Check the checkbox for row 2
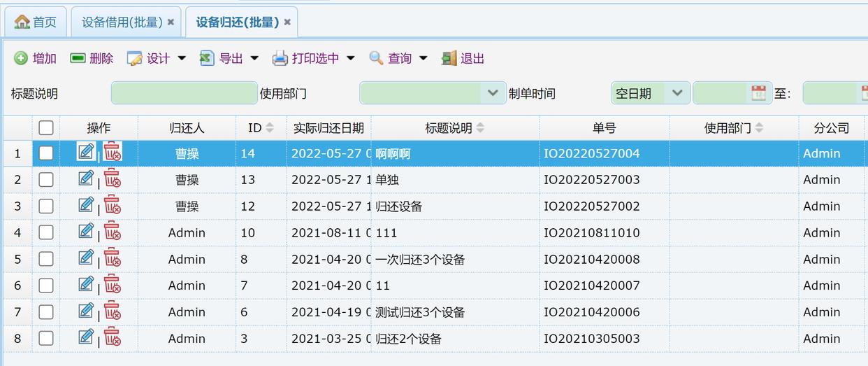The image size is (868, 366). point(46,180)
